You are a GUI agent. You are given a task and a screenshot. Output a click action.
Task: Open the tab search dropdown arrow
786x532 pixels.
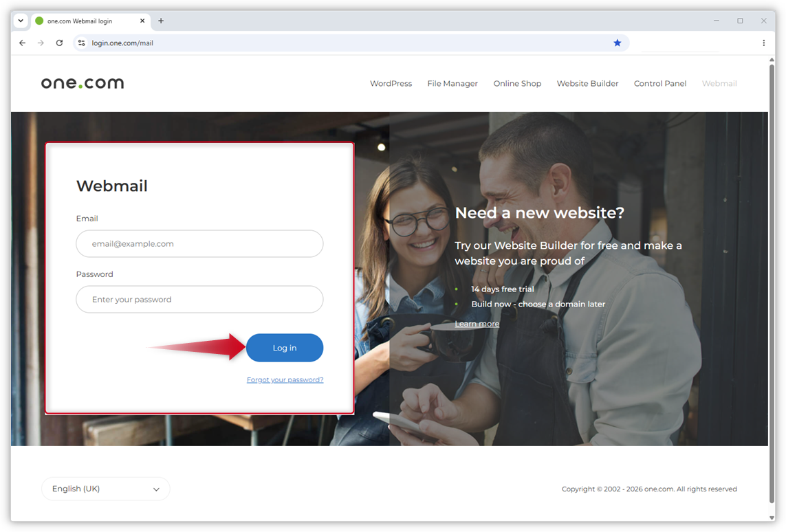21,21
